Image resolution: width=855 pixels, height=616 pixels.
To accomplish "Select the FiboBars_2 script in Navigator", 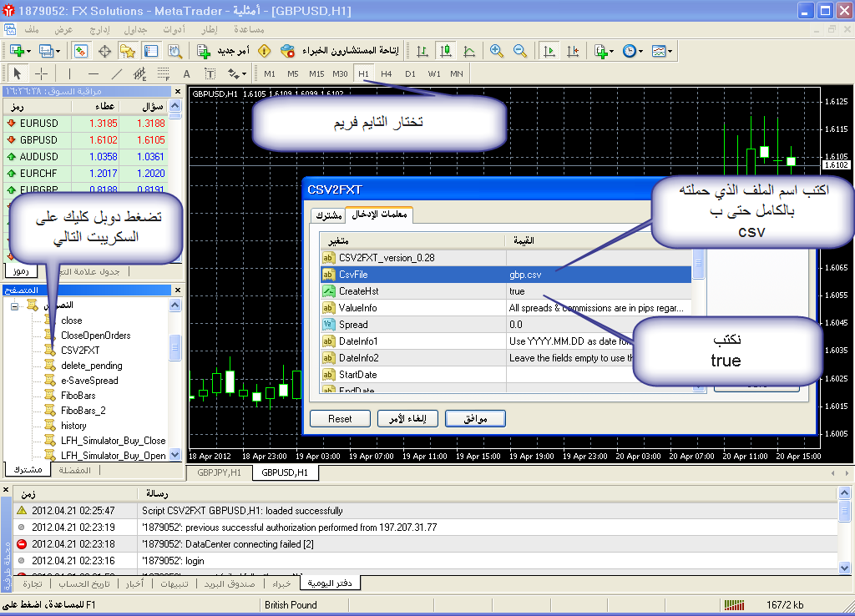I will point(83,411).
